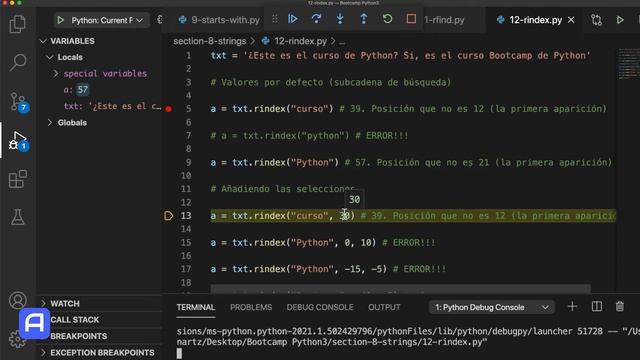Switch to the PROBLEMS panel tab
The height and width of the screenshot is (360, 640).
[251, 307]
